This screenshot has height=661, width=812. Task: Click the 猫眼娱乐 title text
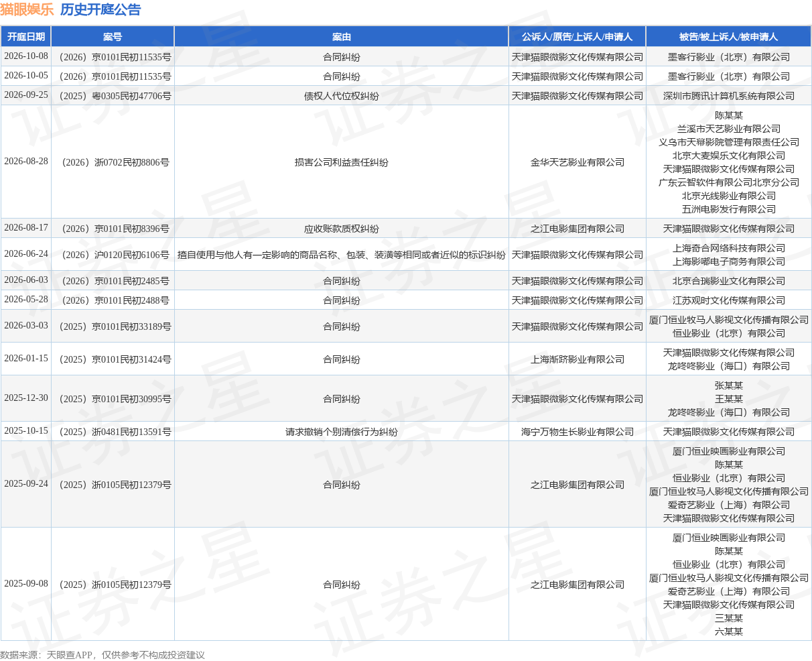tap(27, 10)
